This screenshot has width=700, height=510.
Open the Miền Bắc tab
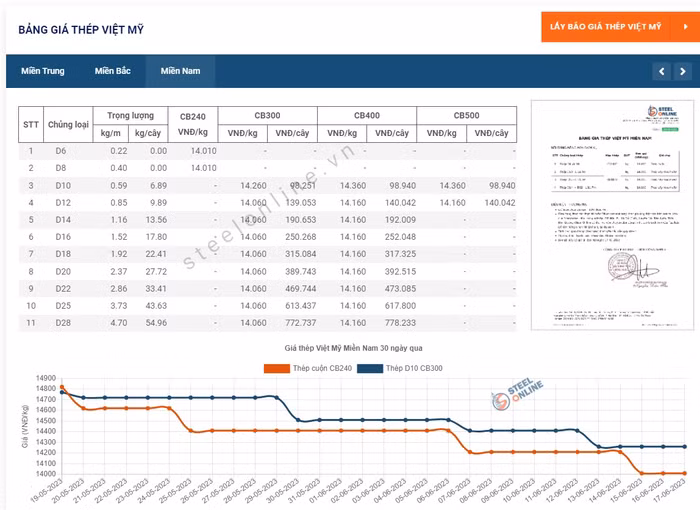[x=113, y=71]
